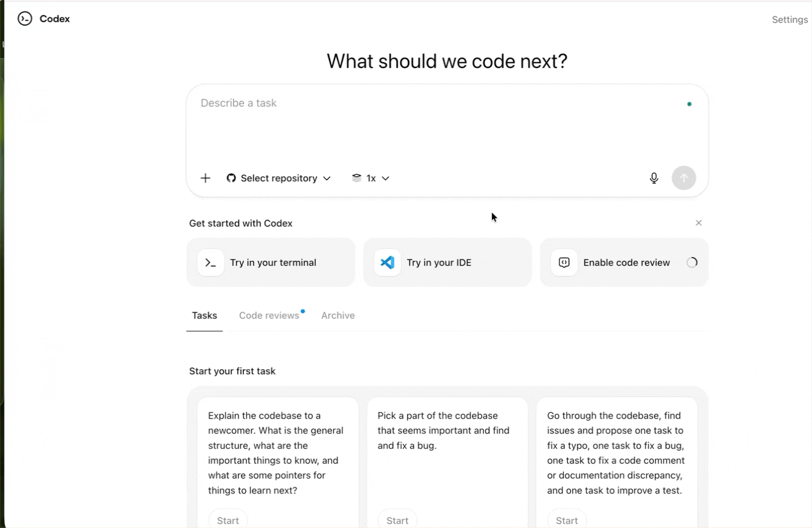Click the terminal prompt icon
Viewport: 812px width, 528px height.
(211, 263)
